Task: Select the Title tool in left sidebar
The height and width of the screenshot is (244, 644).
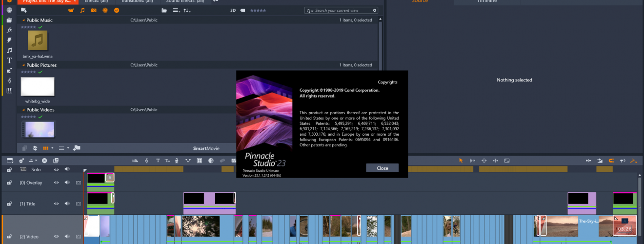Action: [x=9, y=61]
